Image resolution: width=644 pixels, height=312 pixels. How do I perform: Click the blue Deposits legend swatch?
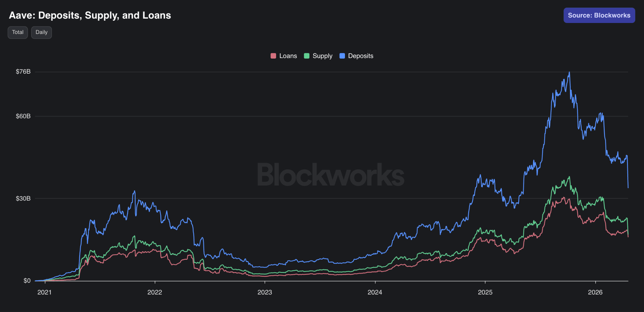pyautogui.click(x=342, y=56)
